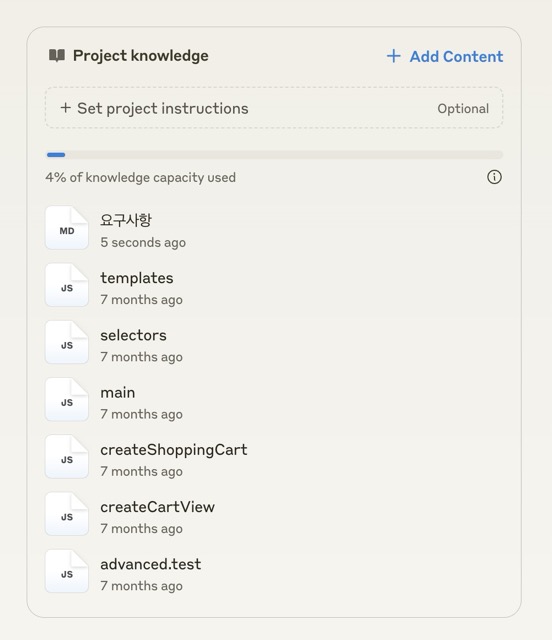
Task: Open the templates file name
Action: click(137, 278)
